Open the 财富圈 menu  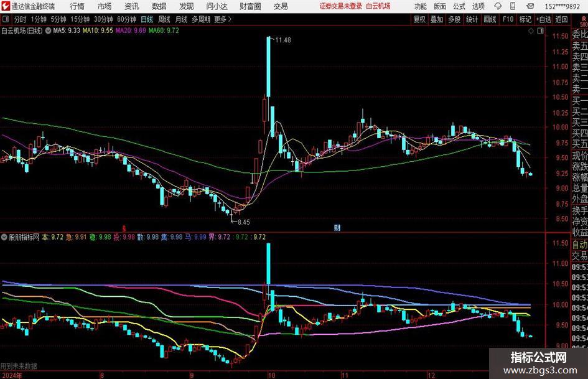coord(250,6)
